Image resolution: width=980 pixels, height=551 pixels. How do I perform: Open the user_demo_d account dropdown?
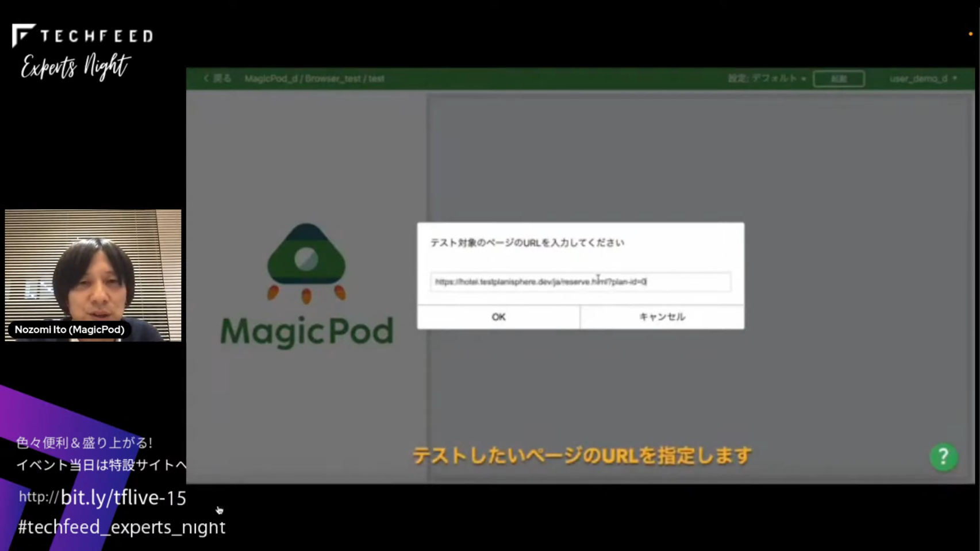923,78
